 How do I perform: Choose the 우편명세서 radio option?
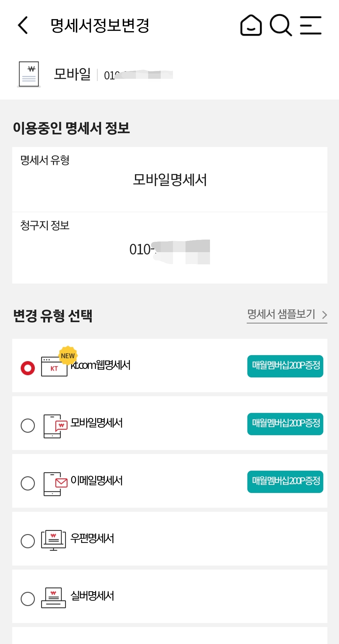(28, 541)
